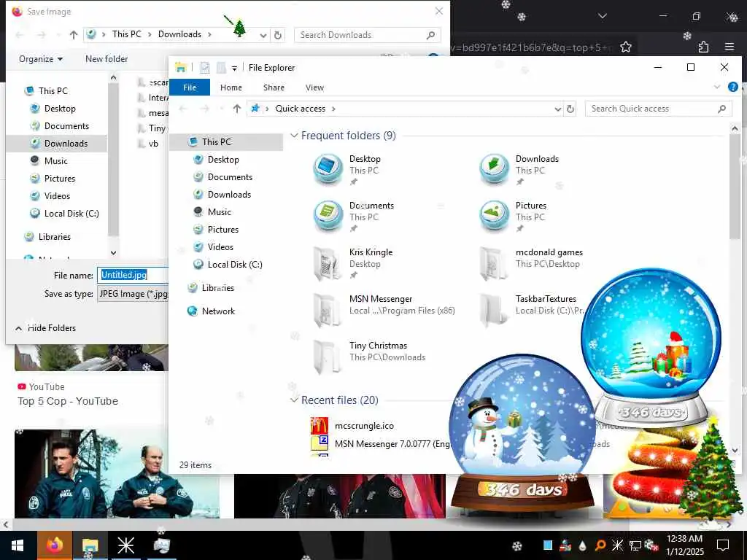
Task: Click the Search Downloads field
Action: [368, 35]
